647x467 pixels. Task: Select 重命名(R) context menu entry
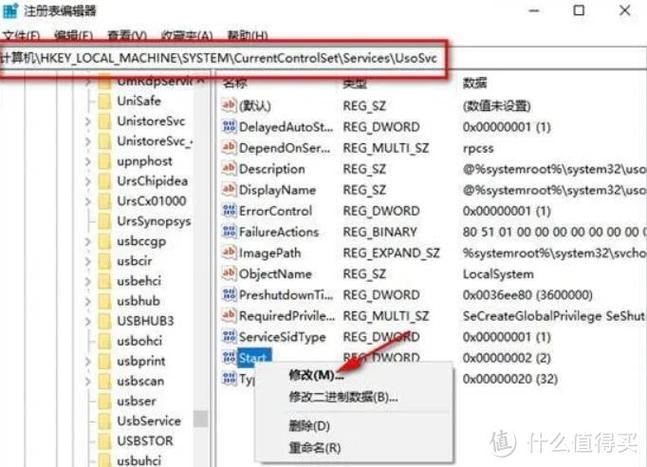click(314, 448)
